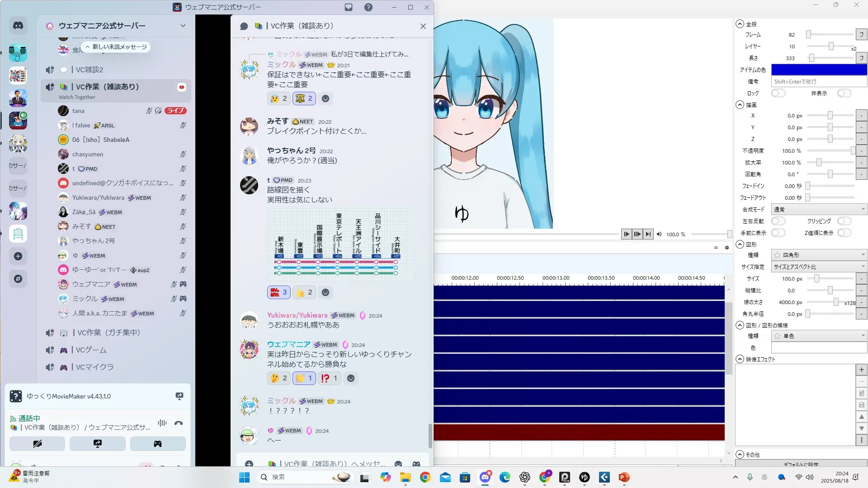Turn on camera in voice panel
This screenshot has width=868, height=488.
(x=38, y=444)
